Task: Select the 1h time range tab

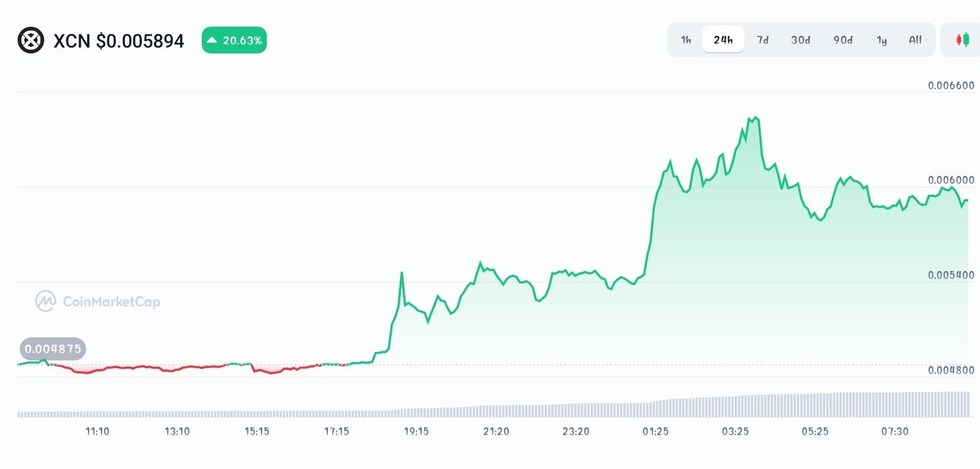Action: pyautogui.click(x=686, y=40)
